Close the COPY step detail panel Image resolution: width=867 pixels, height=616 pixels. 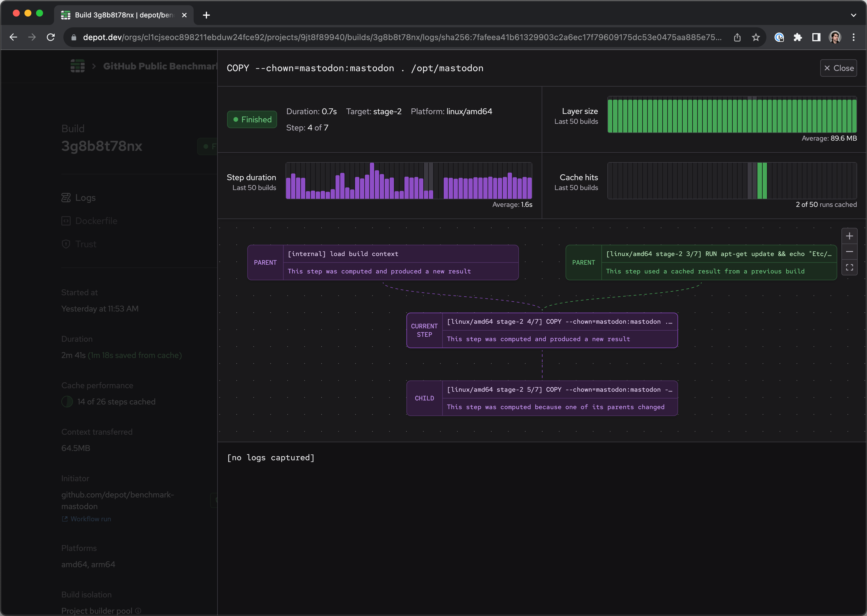[839, 68]
